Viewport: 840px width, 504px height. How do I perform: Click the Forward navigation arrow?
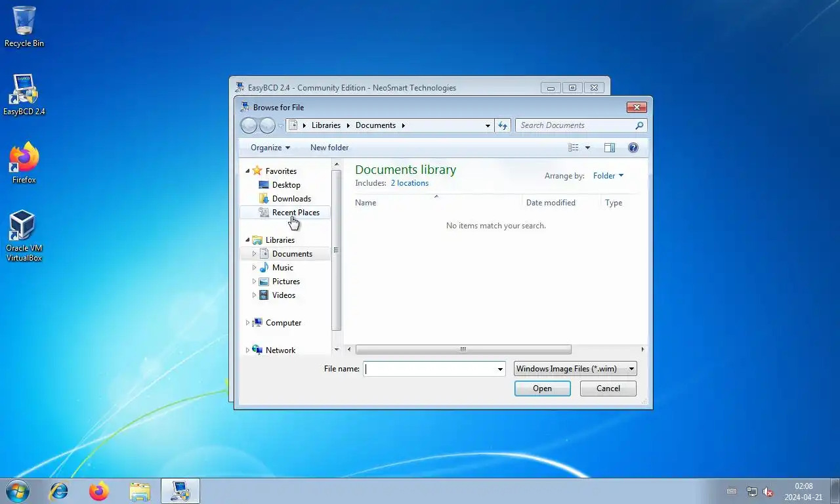[267, 125]
